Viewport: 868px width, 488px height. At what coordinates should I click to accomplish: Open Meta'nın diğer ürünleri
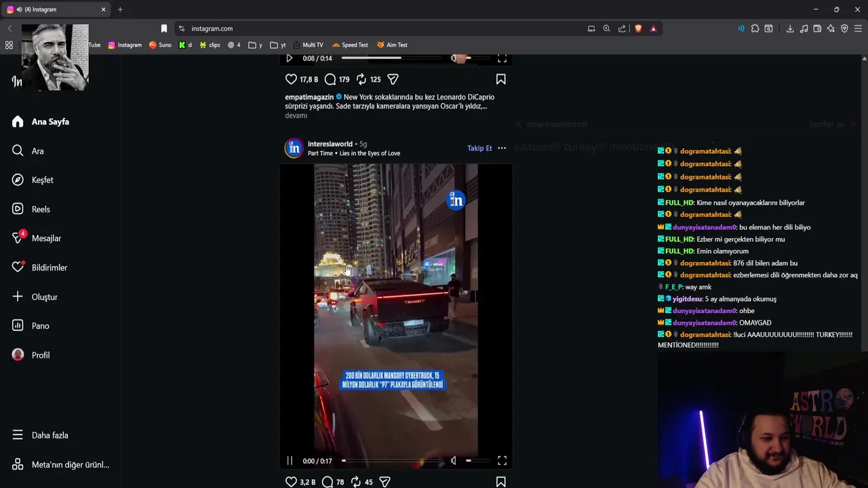60,465
